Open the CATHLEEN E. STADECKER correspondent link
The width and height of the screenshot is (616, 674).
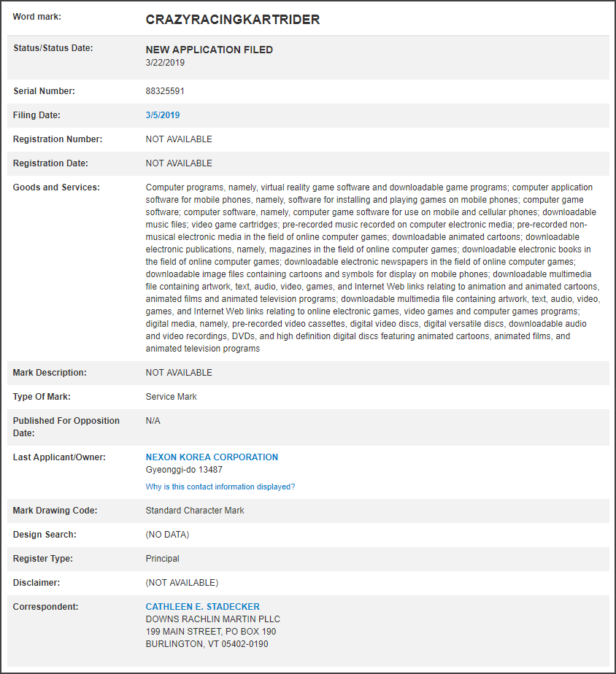202,607
